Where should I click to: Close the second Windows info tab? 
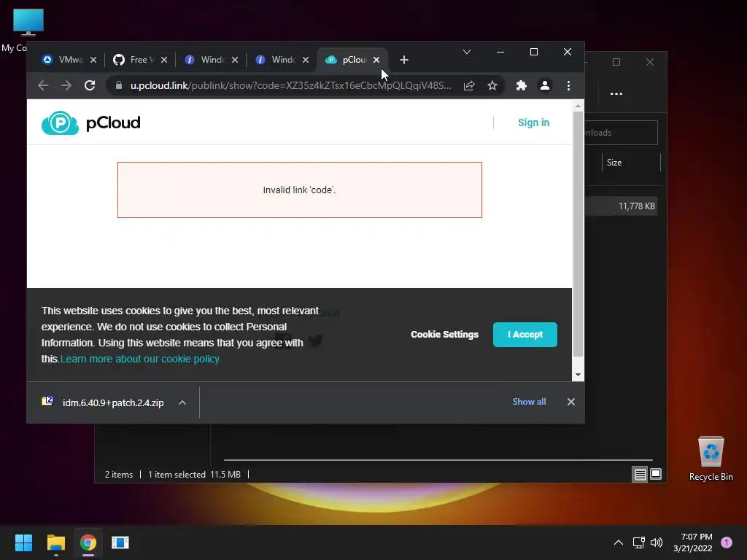coord(306,60)
